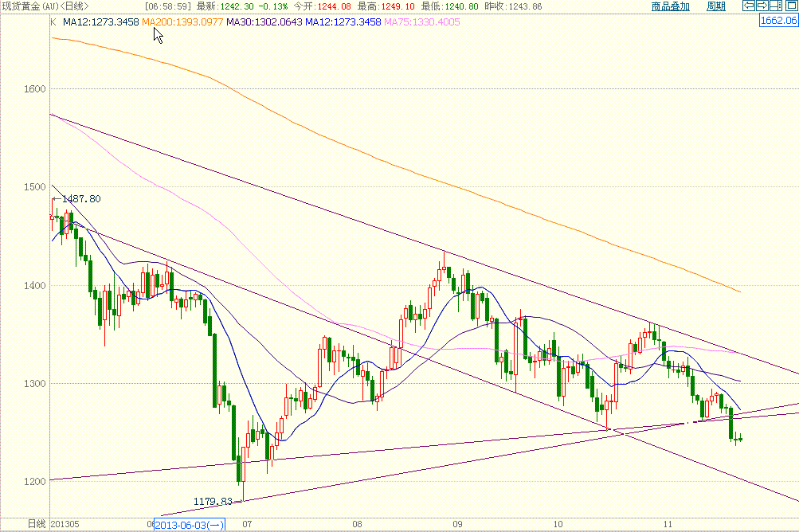Click the 最高:1249.10 high price text
Image resolution: width=799 pixels, height=532 pixels.
click(386, 6)
